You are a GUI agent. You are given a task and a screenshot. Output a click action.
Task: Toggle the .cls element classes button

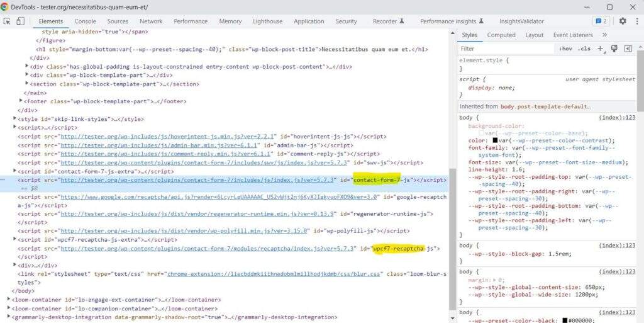pyautogui.click(x=584, y=48)
